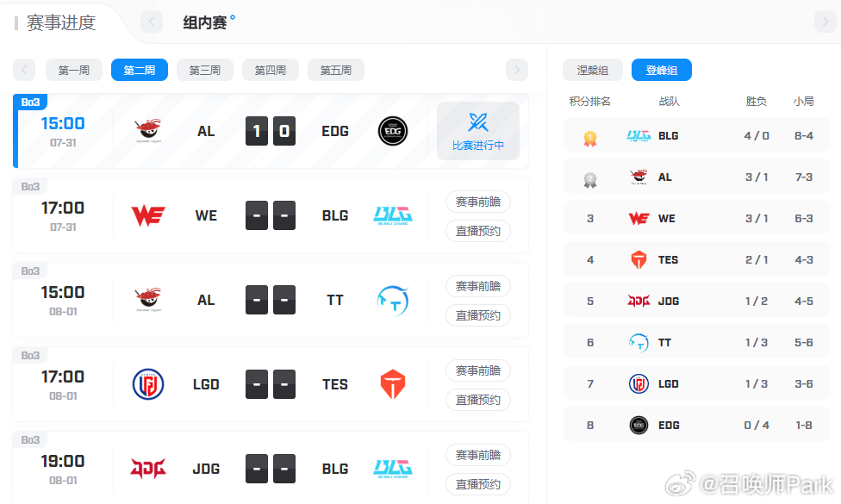Open 赛事前瞻 for AL vs TT match
The width and height of the screenshot is (841, 504).
[478, 286]
